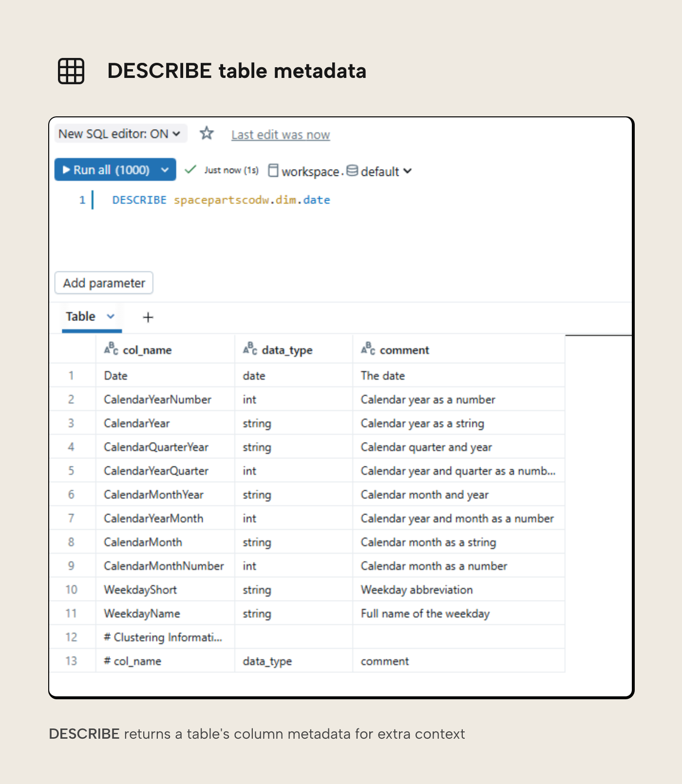The height and width of the screenshot is (784, 682).
Task: Click the 'date' data_type cell in row 1
Action: (x=294, y=375)
